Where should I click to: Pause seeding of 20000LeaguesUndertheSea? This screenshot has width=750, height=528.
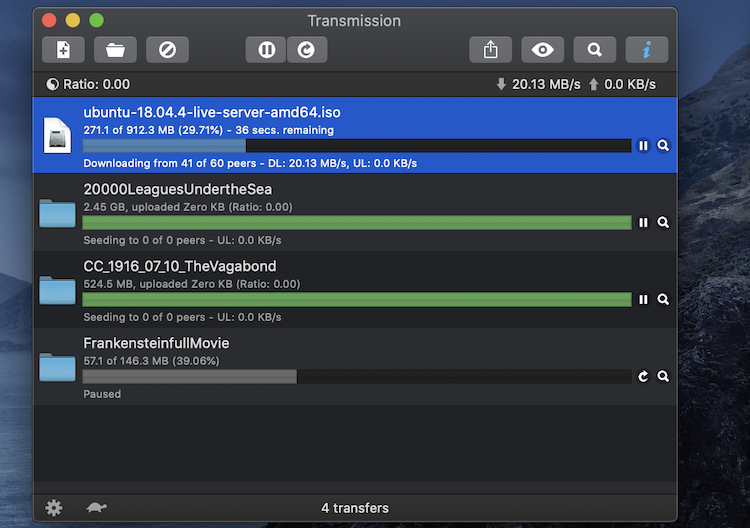click(x=643, y=222)
